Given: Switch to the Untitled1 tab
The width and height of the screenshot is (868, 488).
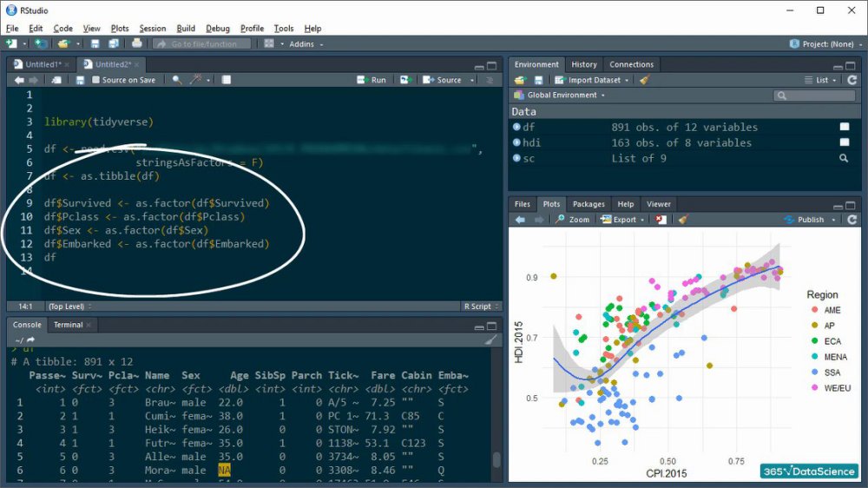Looking at the screenshot, I should coord(42,64).
